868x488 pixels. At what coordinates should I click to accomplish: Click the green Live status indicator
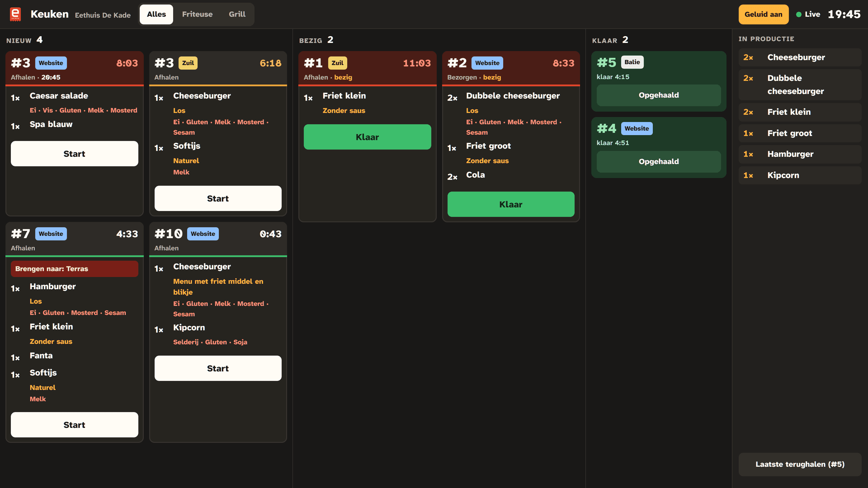coord(808,14)
